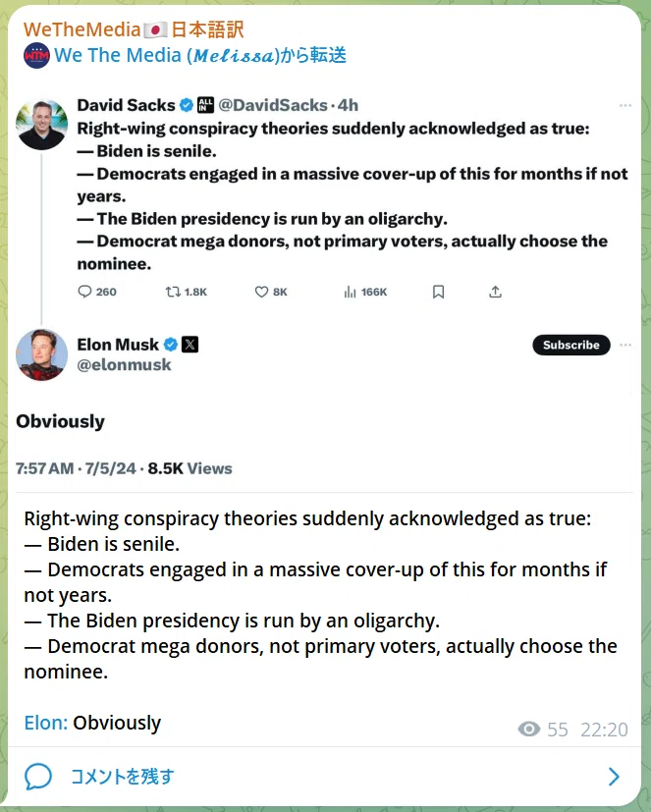Click the reply icon showing 260
Screen dimensions: 651x812
84,292
